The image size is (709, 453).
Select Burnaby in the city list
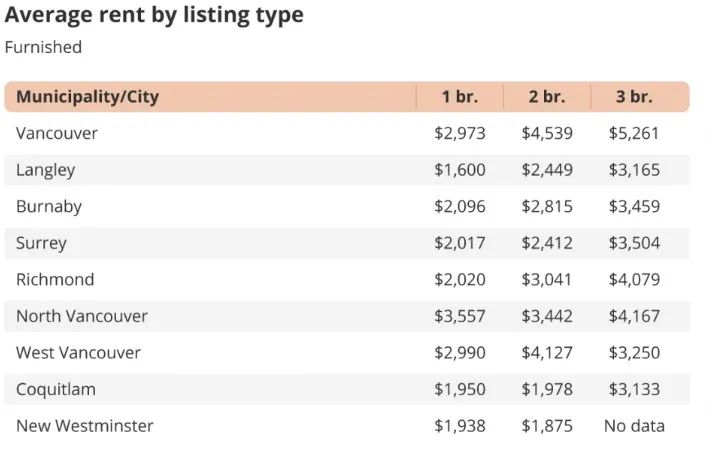click(49, 207)
